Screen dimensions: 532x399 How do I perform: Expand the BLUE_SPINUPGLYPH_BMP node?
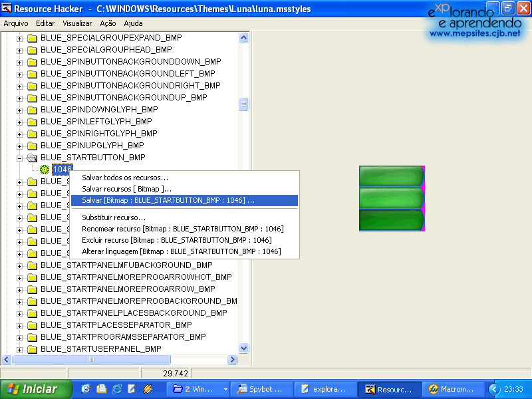pos(20,146)
